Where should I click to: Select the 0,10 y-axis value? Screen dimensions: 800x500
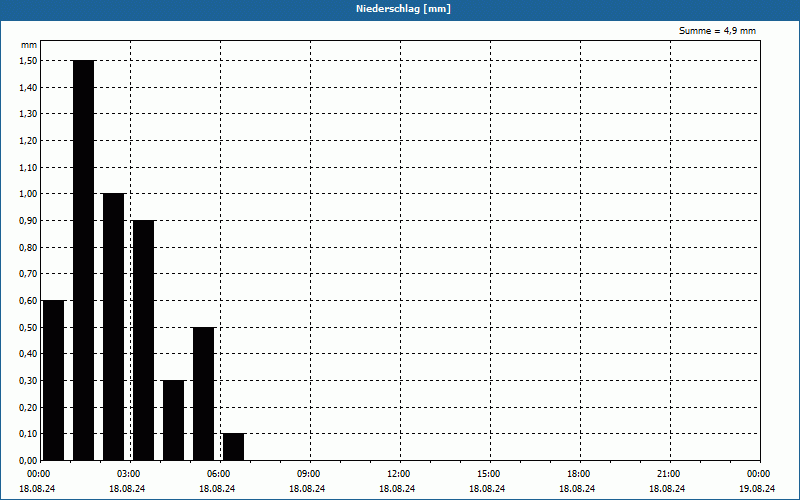coord(28,434)
